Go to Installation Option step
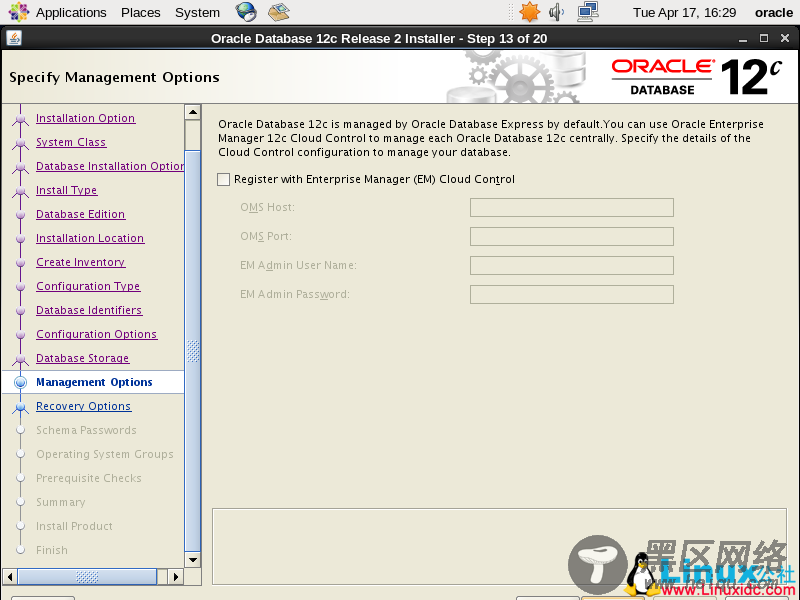800x600 pixels. pyautogui.click(x=86, y=118)
